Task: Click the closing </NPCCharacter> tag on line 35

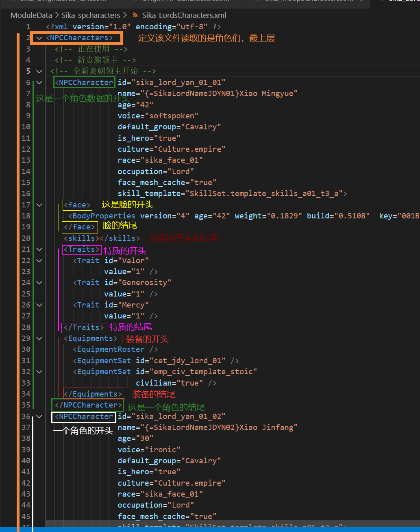Action: 88,405
